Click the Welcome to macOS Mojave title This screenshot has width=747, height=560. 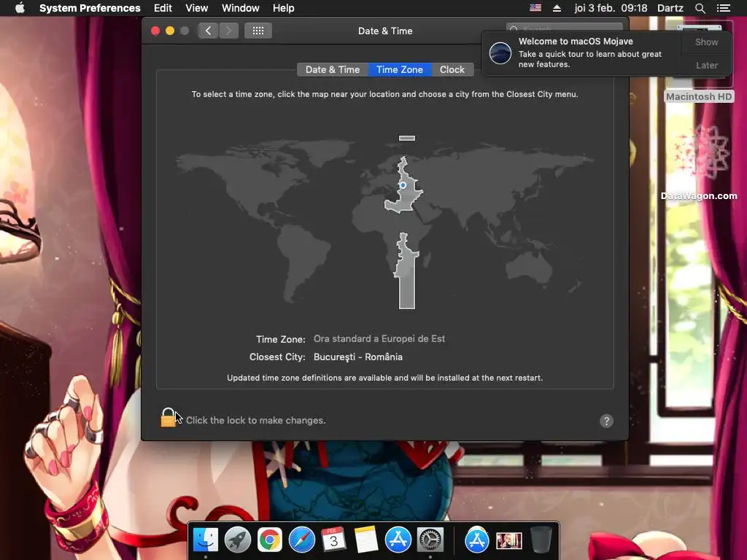[576, 42]
